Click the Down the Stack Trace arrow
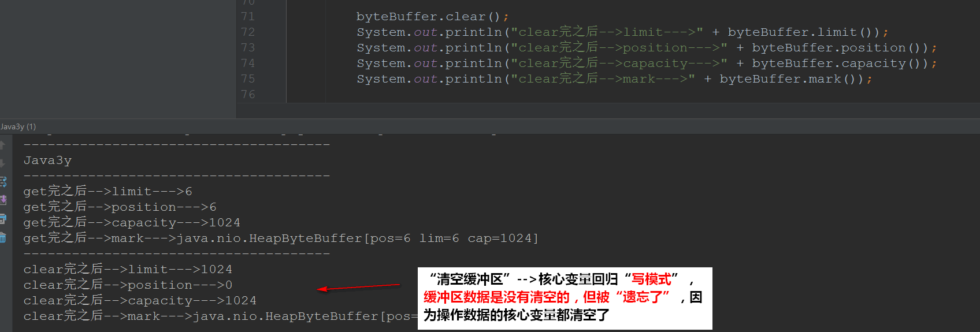Screen dimensions: 980x332 (x=2, y=163)
